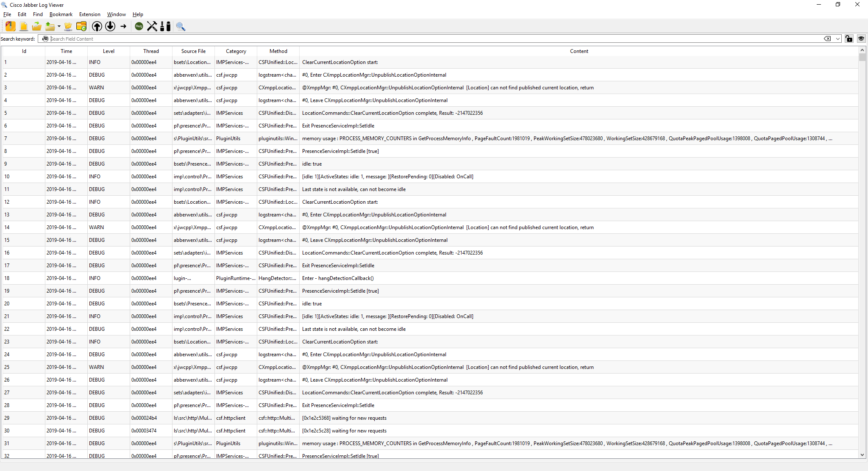Screen dimensions: 868x471
Task: Click the magnifying glass search icon
Action: (x=181, y=26)
